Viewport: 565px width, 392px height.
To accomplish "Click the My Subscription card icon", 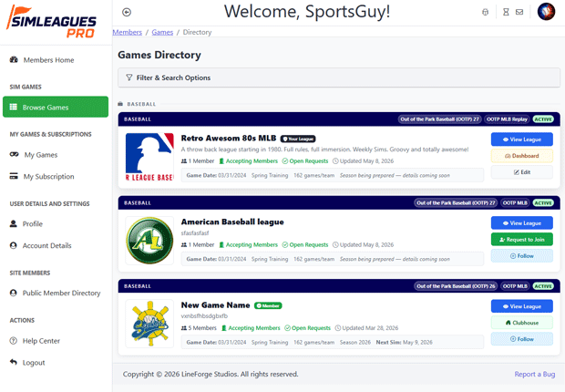I will pyautogui.click(x=14, y=176).
